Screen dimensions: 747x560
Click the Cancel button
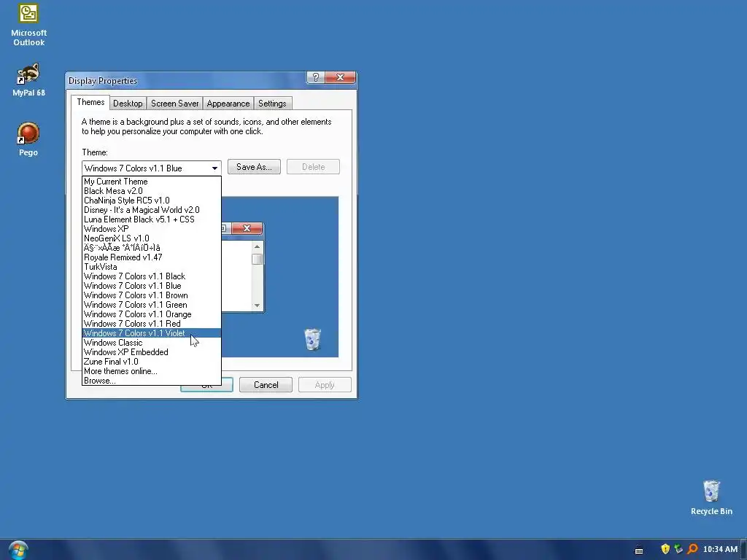(x=266, y=385)
